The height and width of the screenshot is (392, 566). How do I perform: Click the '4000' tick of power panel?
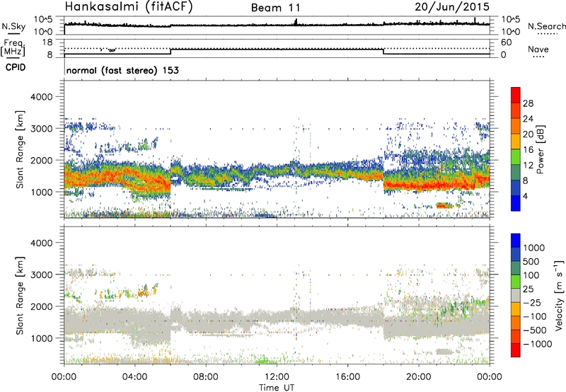(x=41, y=96)
